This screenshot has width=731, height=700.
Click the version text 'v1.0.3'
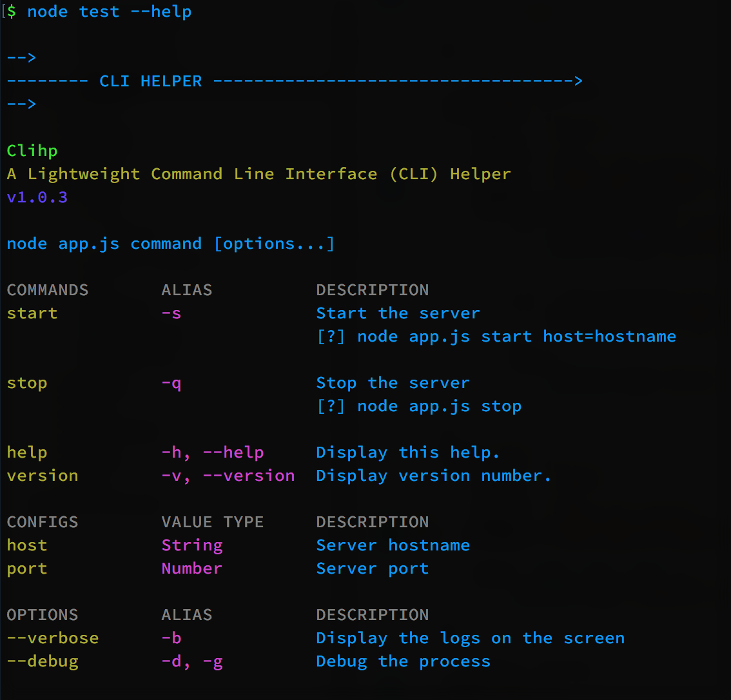pos(37,197)
